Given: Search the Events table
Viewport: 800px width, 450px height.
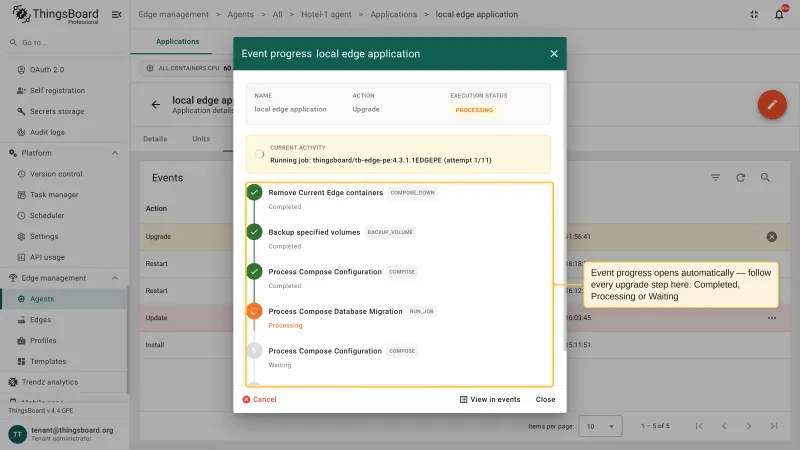Looking at the screenshot, I should pyautogui.click(x=765, y=178).
